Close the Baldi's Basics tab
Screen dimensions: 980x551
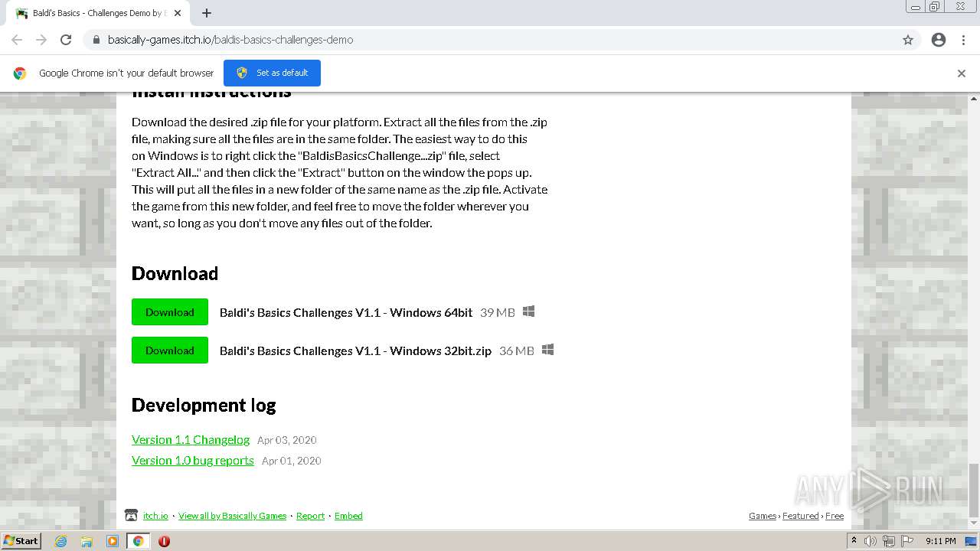tap(178, 13)
